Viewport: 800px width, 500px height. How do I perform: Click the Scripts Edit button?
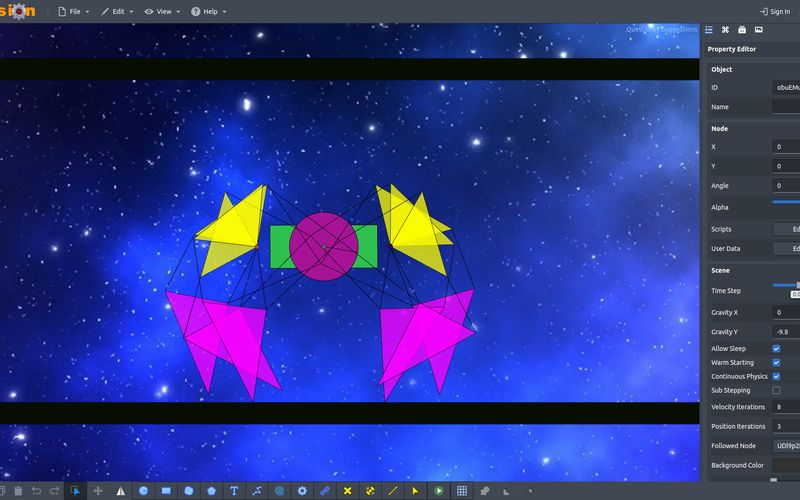pos(786,229)
